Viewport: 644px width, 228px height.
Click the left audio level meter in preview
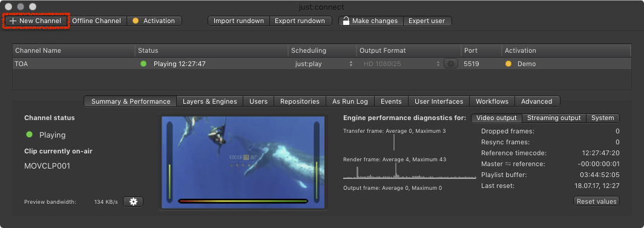click(x=169, y=162)
